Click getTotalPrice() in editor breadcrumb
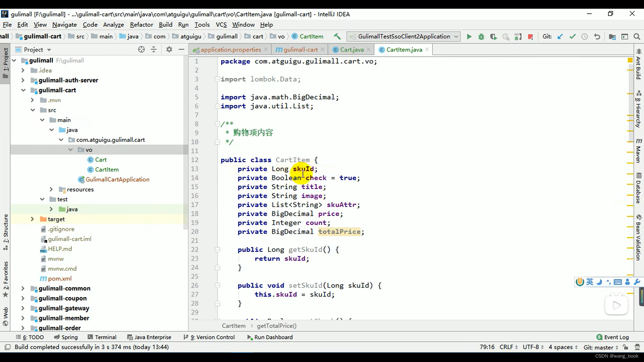The width and height of the screenshot is (644, 362). click(x=277, y=326)
